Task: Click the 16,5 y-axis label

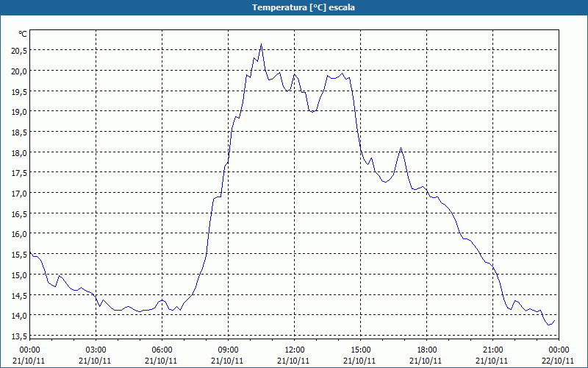Action: click(x=19, y=213)
